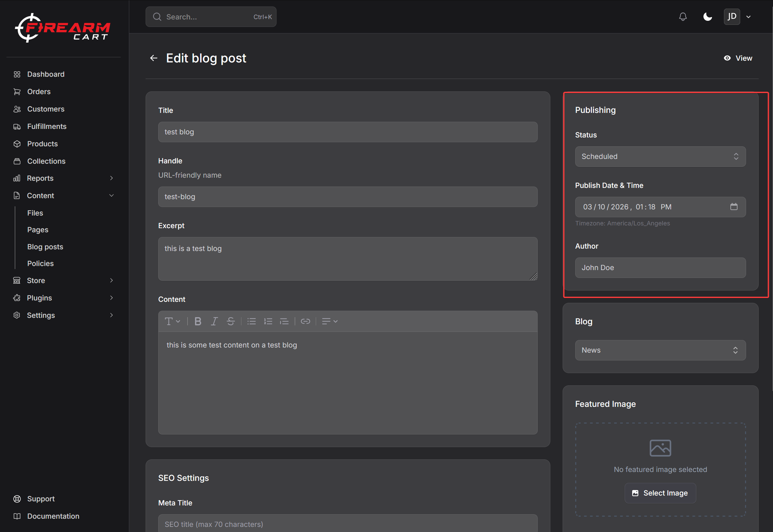Screen dimensions: 773x532
Task: Open Blog posts under Content
Action: 45,247
